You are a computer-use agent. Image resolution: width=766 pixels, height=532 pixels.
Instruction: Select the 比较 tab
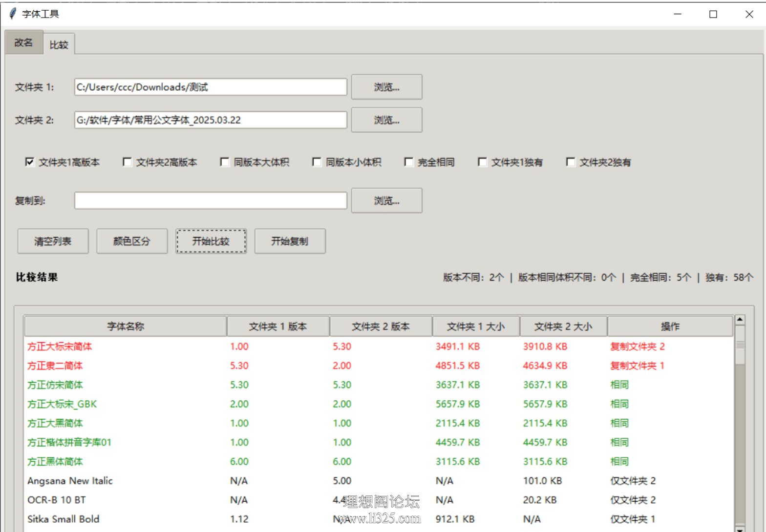point(59,45)
